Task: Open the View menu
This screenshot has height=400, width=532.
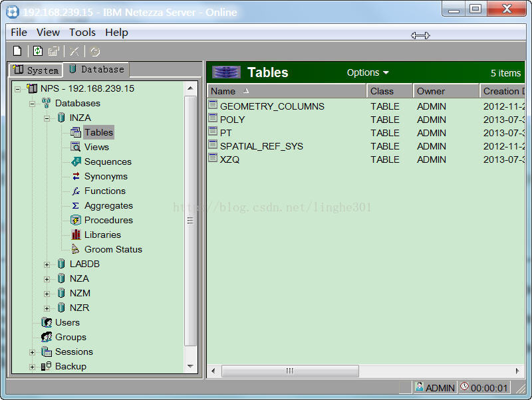Action: click(48, 33)
